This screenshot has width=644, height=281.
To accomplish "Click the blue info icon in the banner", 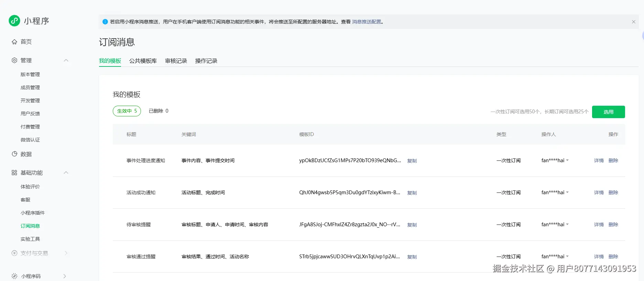I will (x=105, y=22).
